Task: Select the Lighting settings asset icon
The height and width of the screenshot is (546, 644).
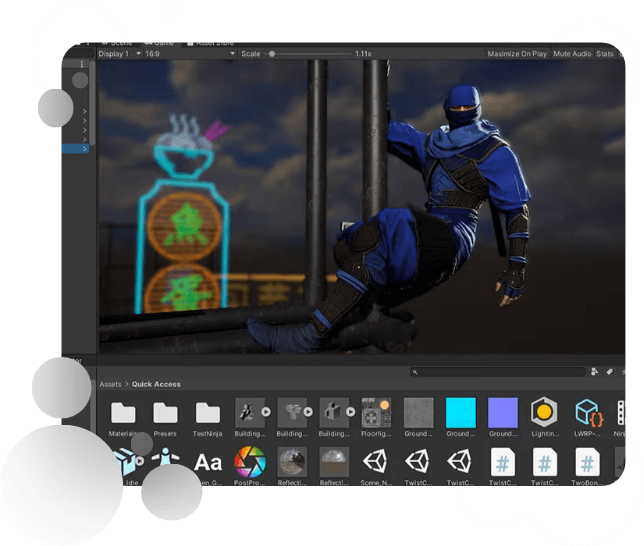Action: pyautogui.click(x=544, y=412)
